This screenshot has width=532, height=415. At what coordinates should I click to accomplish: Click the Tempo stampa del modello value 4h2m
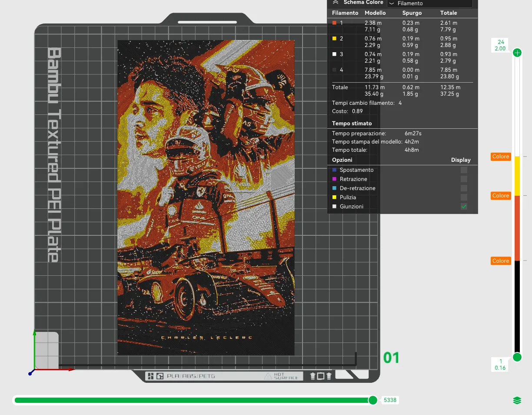pos(412,142)
